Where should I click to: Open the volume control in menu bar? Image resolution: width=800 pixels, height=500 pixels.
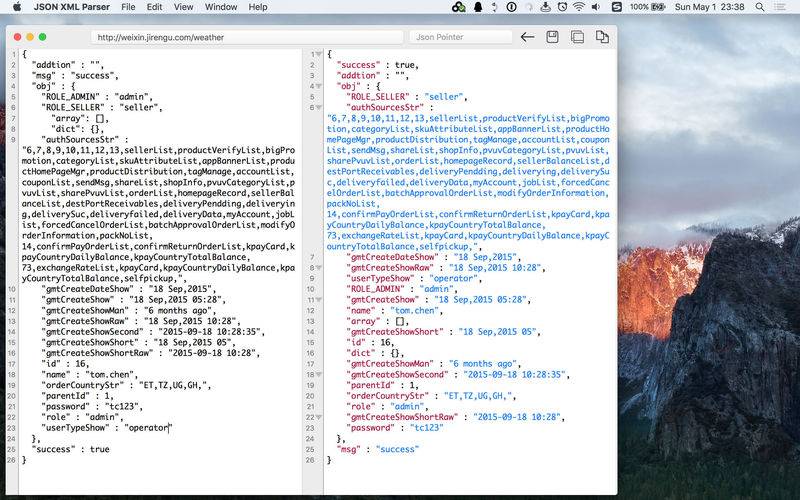coord(595,7)
